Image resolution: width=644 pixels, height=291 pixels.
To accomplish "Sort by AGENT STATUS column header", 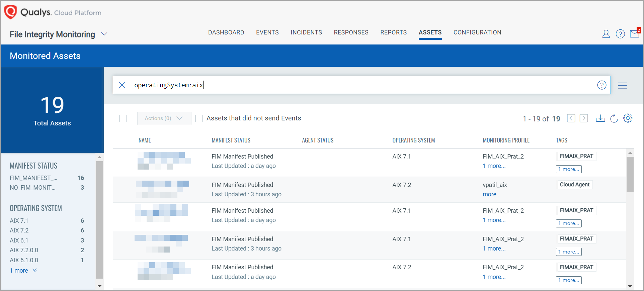I will click(x=318, y=140).
